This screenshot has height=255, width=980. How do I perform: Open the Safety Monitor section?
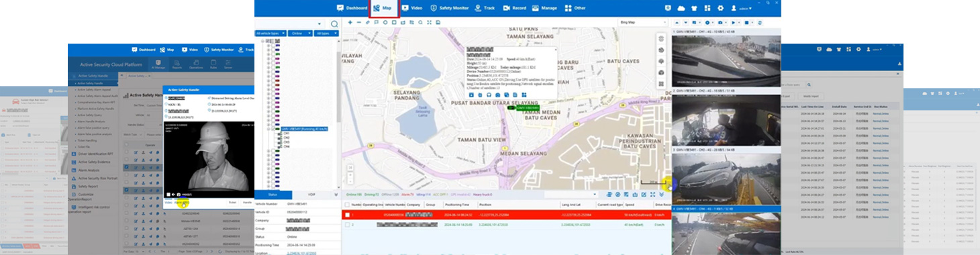(x=448, y=8)
